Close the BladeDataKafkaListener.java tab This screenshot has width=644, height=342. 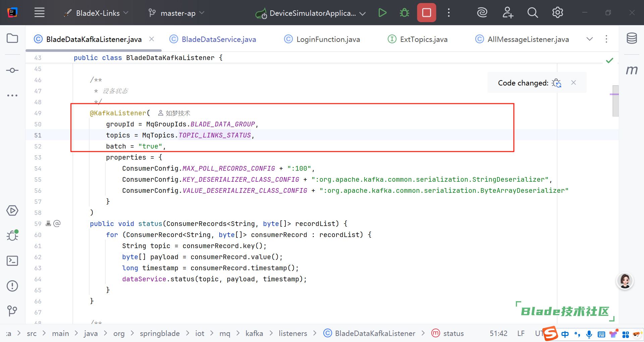pyautogui.click(x=152, y=39)
